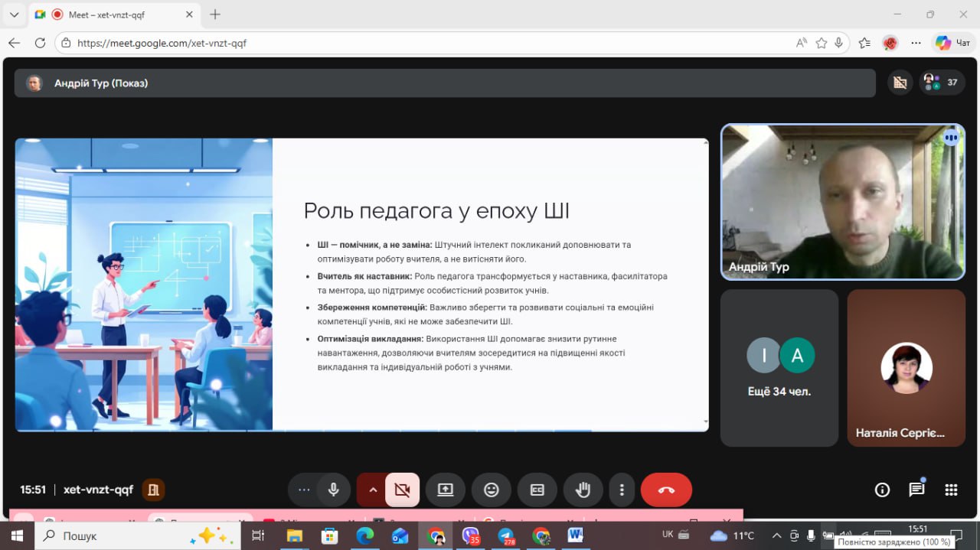Click the red Leave call button
Image resolution: width=980 pixels, height=550 pixels.
[666, 490]
